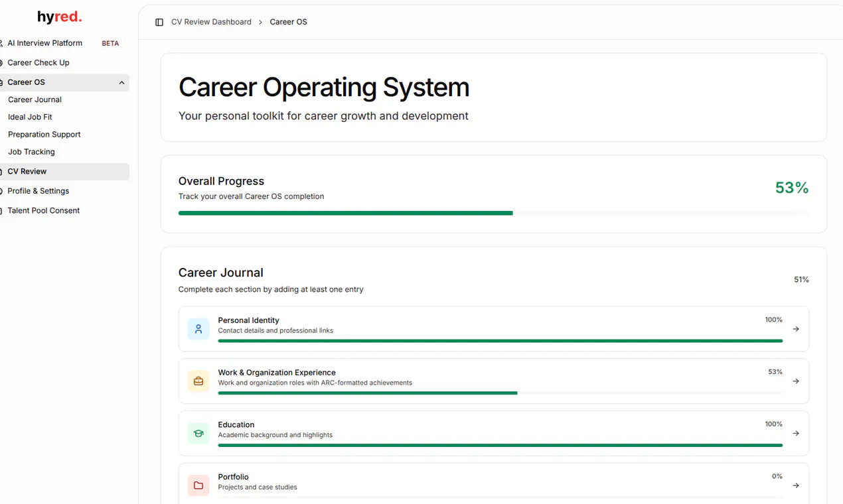Screen dimensions: 843x504
Task: Click the Overall Progress heading
Action: (x=221, y=181)
